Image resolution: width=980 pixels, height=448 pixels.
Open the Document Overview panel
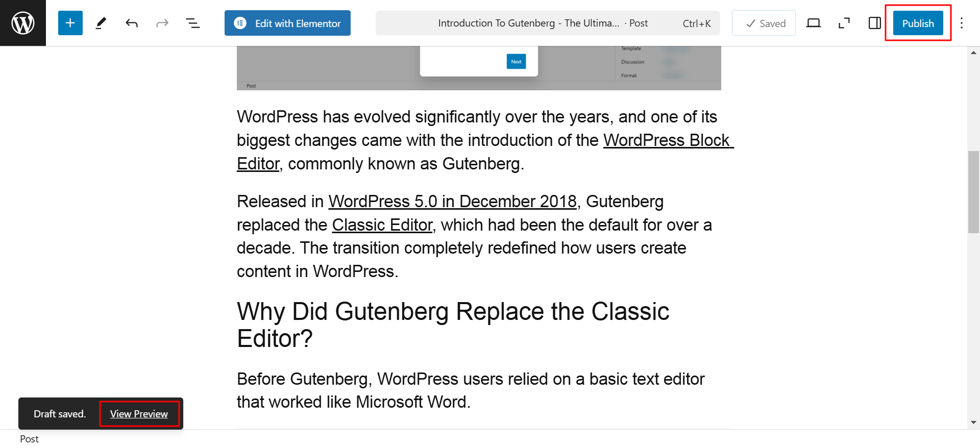pos(193,22)
